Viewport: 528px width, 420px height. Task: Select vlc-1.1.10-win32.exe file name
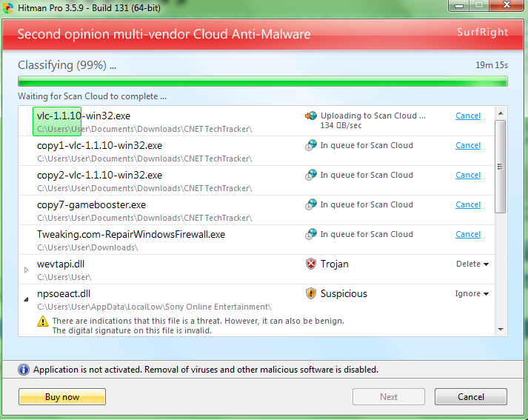[x=84, y=116]
